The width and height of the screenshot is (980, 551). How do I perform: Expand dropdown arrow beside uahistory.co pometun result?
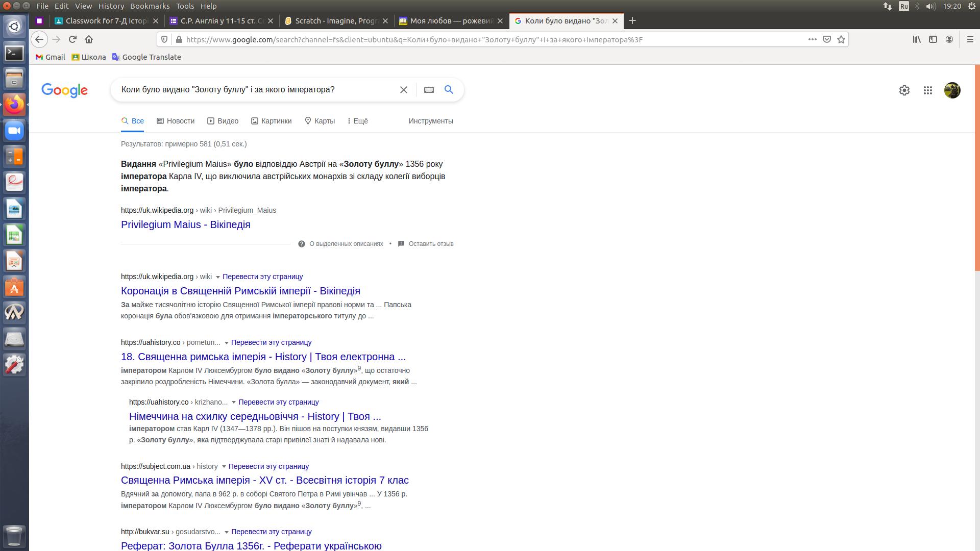point(227,343)
